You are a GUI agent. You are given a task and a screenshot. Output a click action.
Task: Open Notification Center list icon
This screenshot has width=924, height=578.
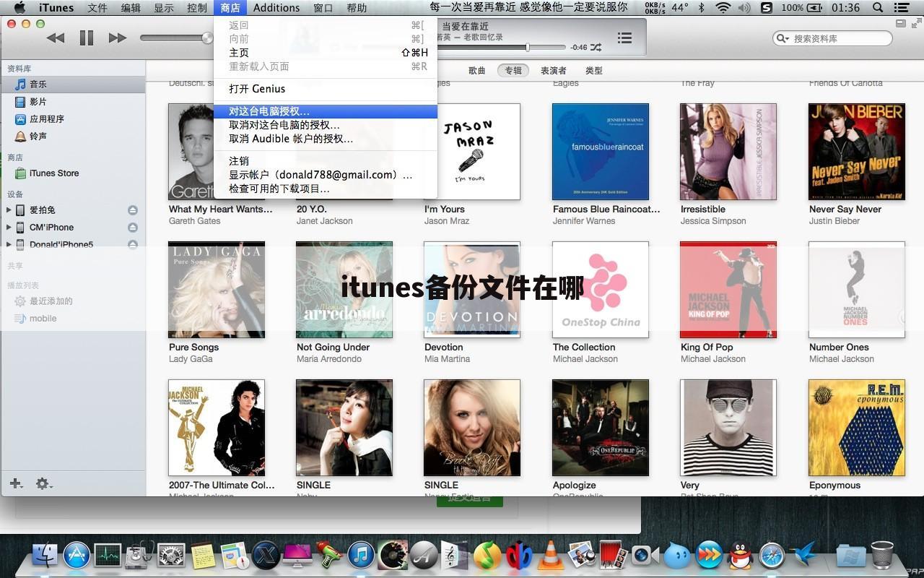903,7
